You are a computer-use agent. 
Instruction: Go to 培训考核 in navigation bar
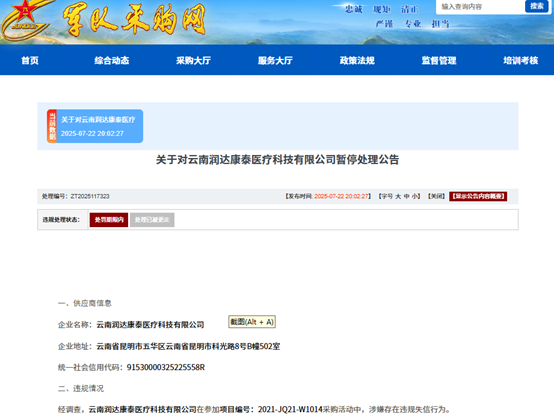tap(521, 60)
